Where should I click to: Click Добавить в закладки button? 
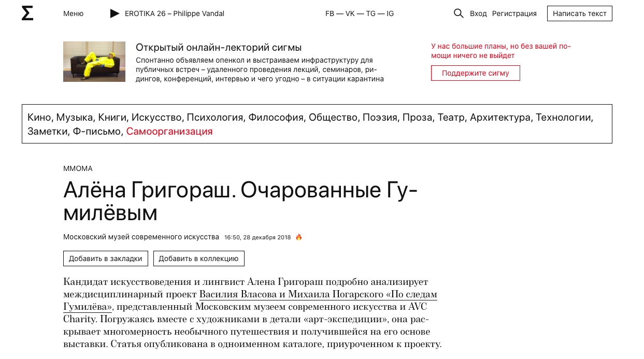(x=106, y=259)
